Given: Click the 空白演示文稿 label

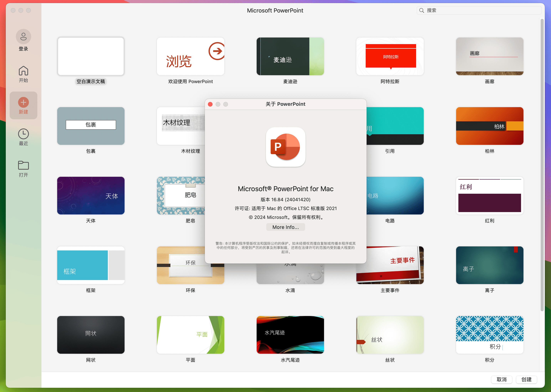Looking at the screenshot, I should pyautogui.click(x=91, y=82).
